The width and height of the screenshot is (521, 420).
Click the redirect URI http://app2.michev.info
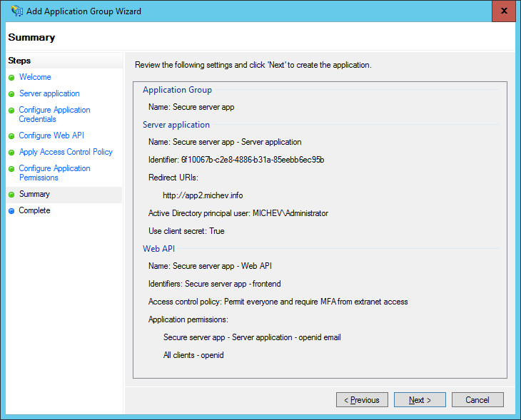click(x=203, y=195)
